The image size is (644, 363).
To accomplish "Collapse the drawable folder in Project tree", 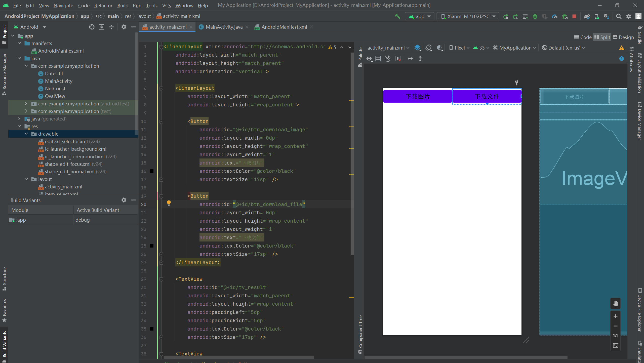I will tap(26, 134).
